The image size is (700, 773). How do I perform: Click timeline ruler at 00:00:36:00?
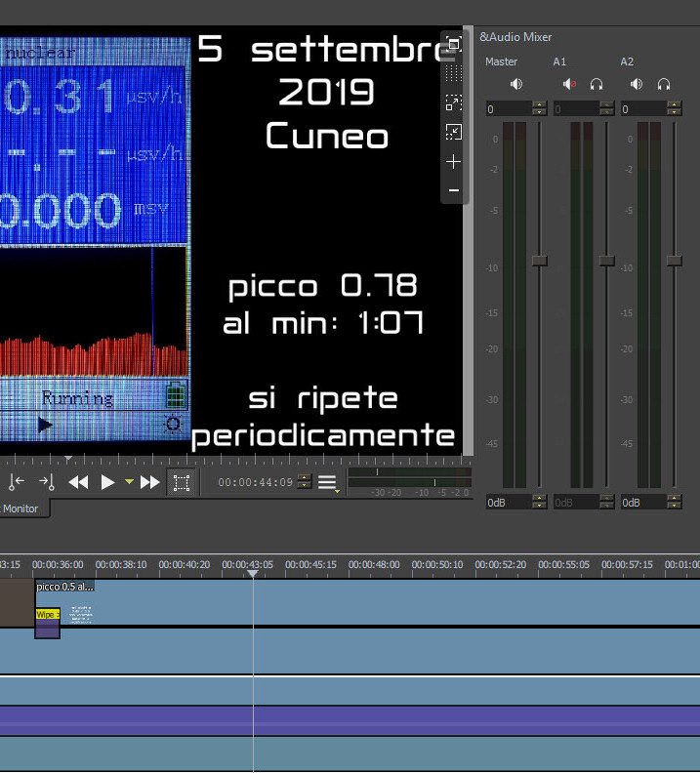point(58,564)
